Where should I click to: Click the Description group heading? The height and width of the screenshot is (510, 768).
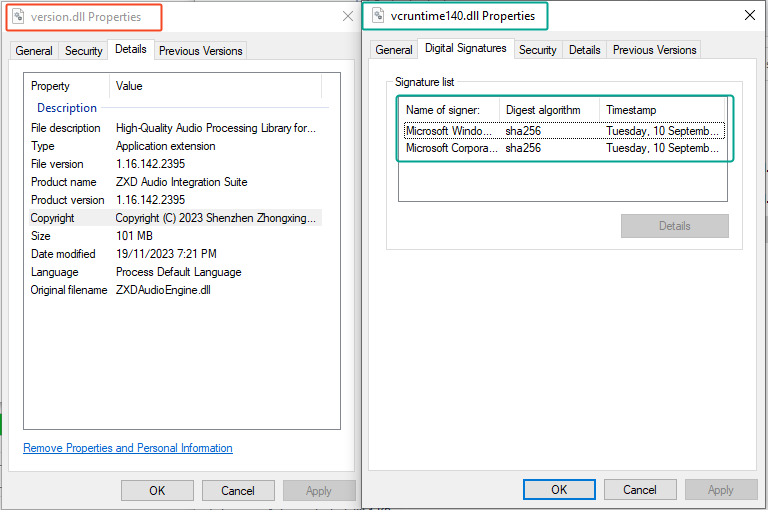[67, 108]
